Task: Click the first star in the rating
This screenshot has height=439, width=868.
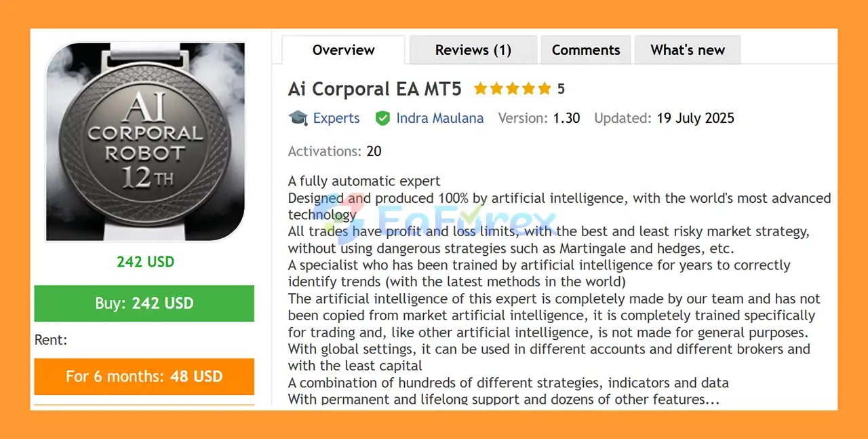Action: coord(480,89)
